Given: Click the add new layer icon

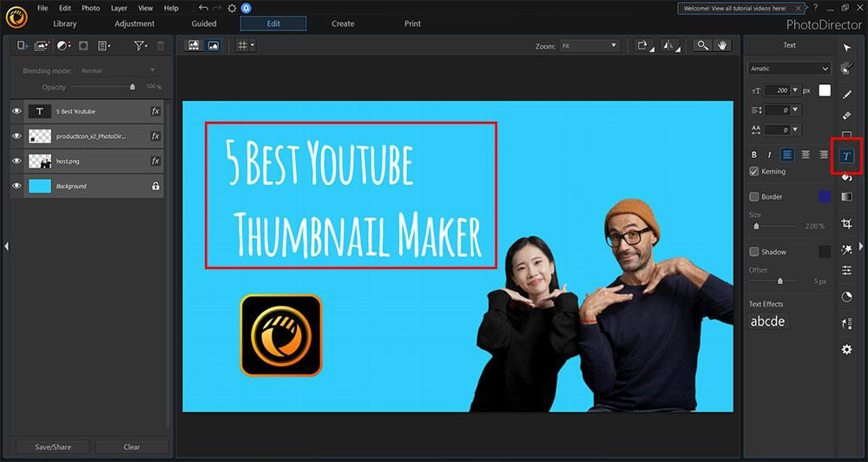Looking at the screenshot, I should 23,46.
